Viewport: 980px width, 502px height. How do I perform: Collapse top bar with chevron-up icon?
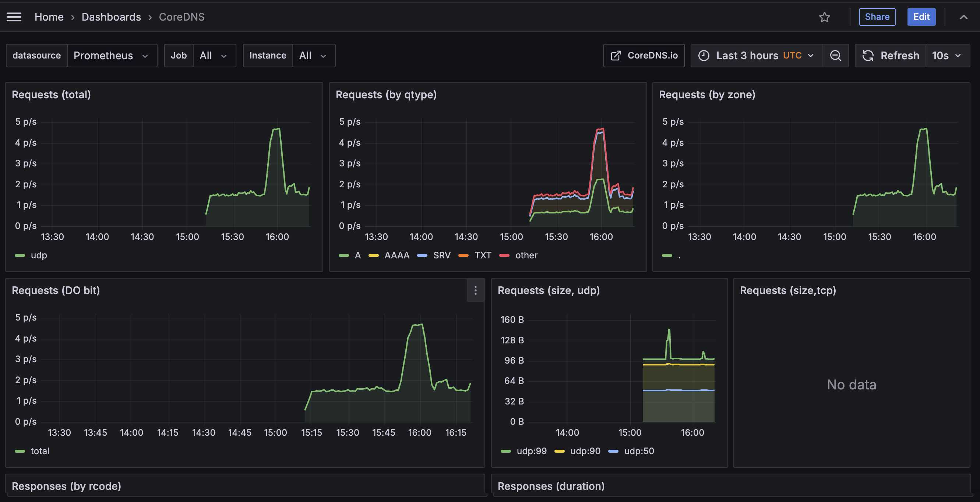(x=963, y=17)
